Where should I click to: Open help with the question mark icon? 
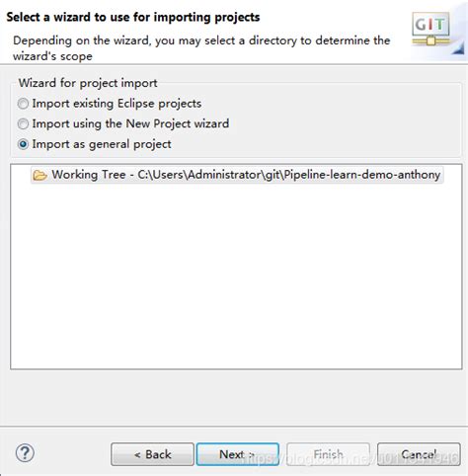pyautogui.click(x=25, y=453)
